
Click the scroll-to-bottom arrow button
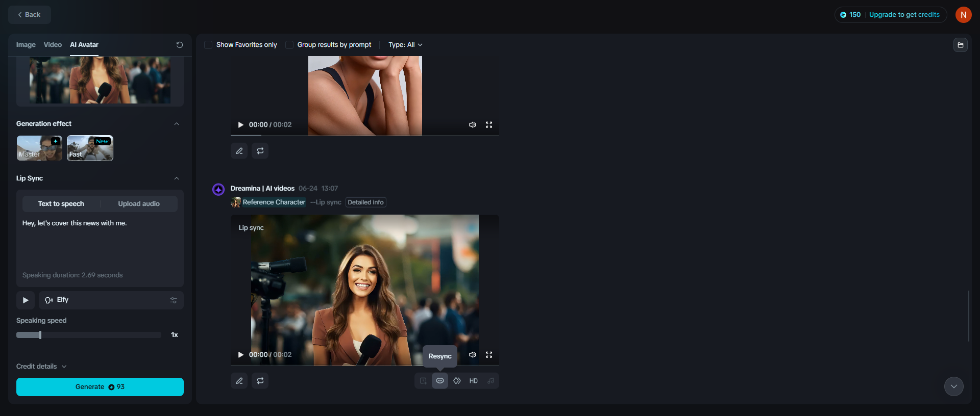coord(954,386)
